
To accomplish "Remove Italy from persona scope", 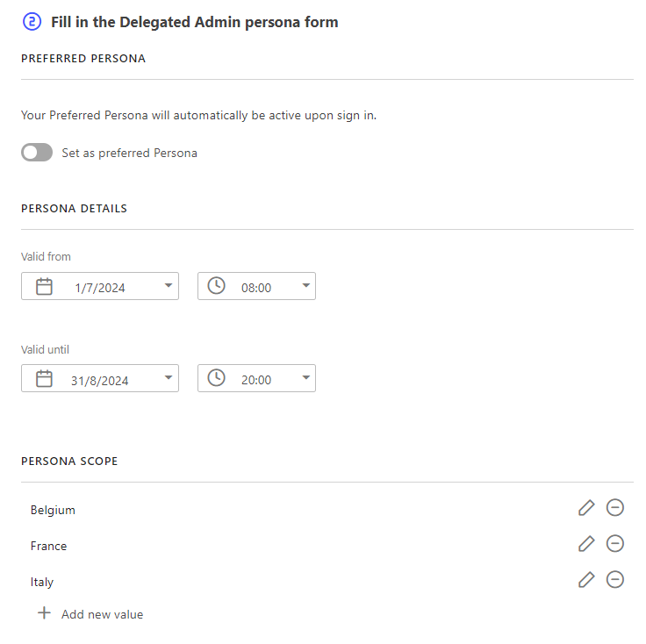I will [615, 580].
